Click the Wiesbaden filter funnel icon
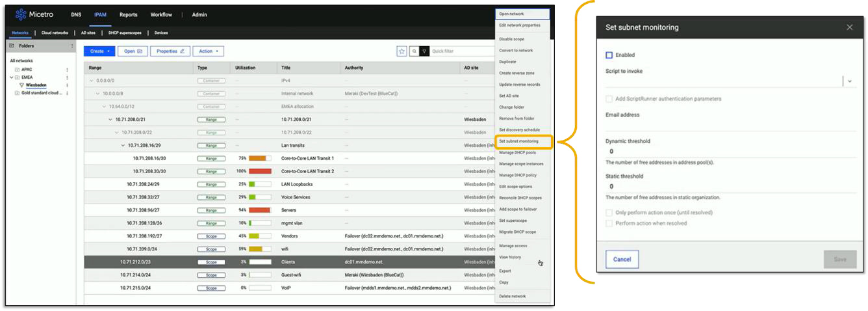This screenshot has width=868, height=311. point(21,85)
